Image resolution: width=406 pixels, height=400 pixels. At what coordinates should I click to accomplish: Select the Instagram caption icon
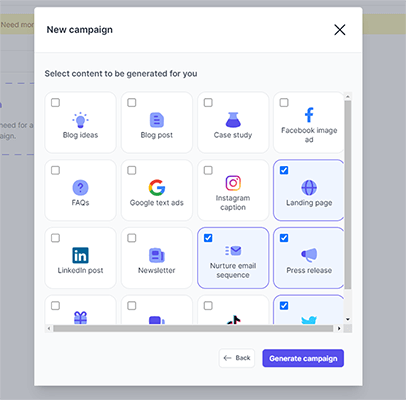tap(233, 183)
